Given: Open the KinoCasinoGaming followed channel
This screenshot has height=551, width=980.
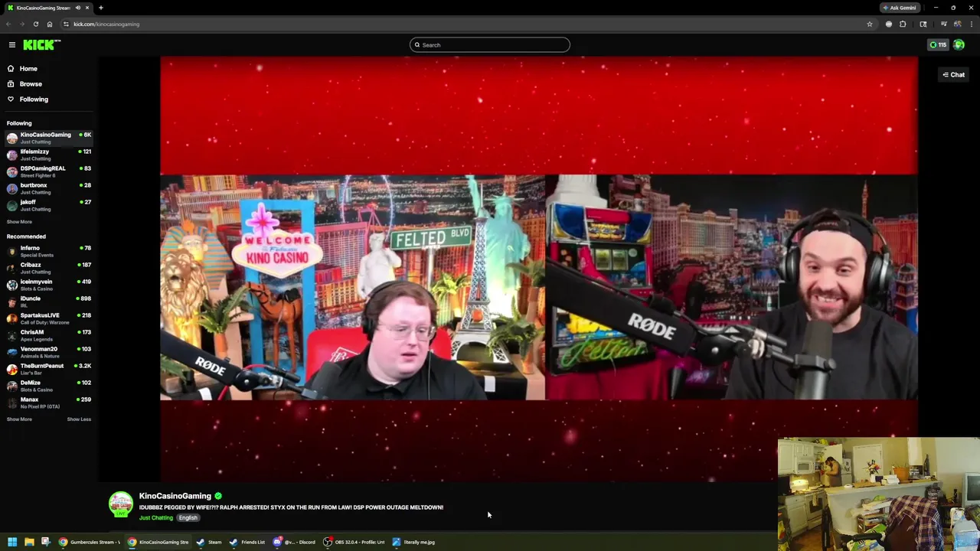Looking at the screenshot, I should (x=49, y=138).
